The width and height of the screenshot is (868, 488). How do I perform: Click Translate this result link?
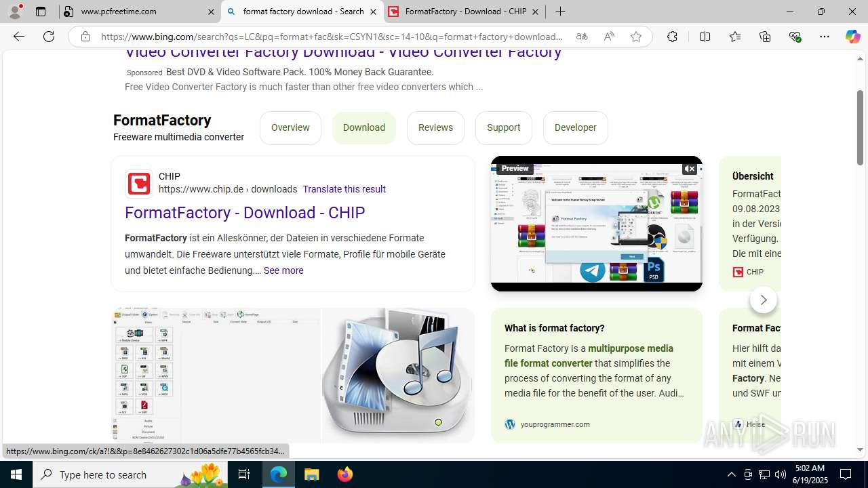[x=344, y=189]
